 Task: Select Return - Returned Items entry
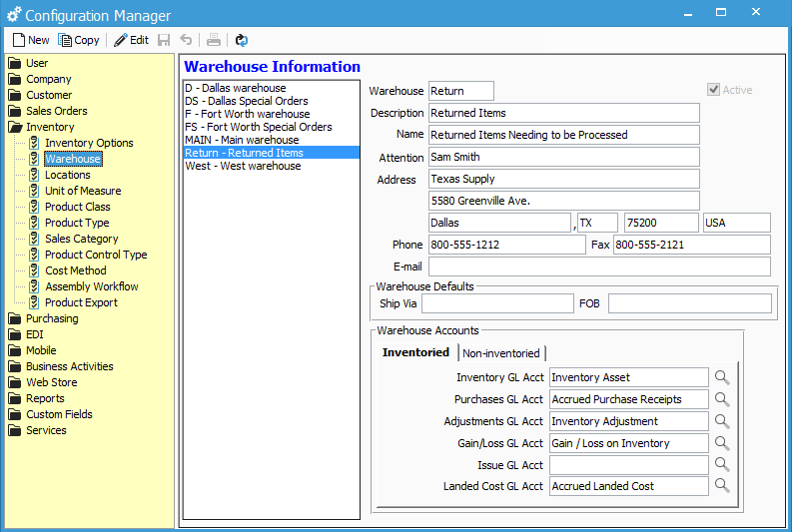pyautogui.click(x=272, y=153)
